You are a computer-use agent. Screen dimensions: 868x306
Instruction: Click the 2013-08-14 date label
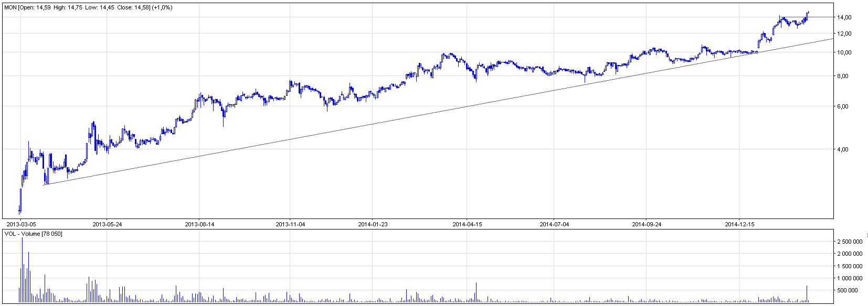click(199, 224)
